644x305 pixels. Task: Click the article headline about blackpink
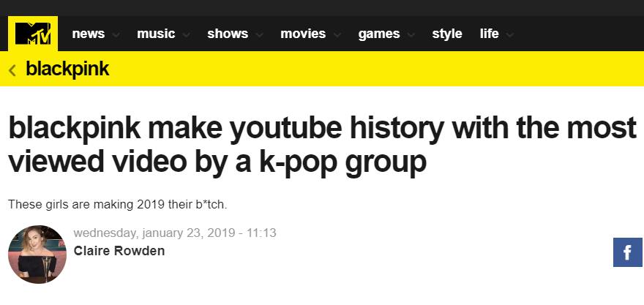tap(322, 145)
